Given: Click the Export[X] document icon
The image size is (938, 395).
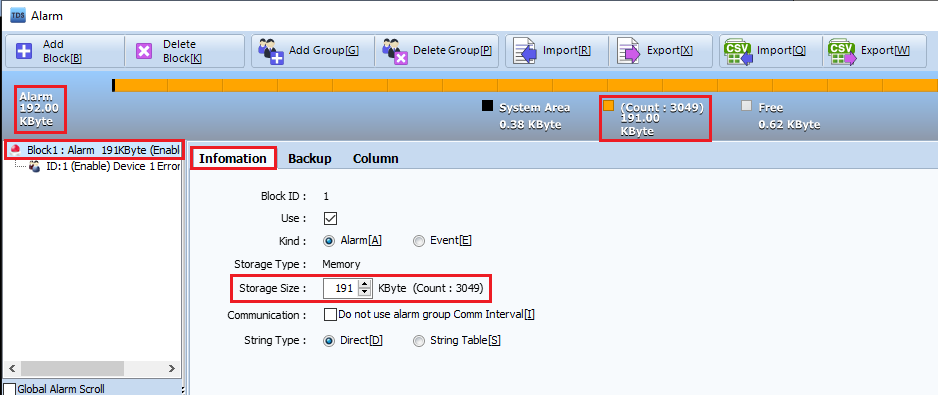Looking at the screenshot, I should pos(629,51).
